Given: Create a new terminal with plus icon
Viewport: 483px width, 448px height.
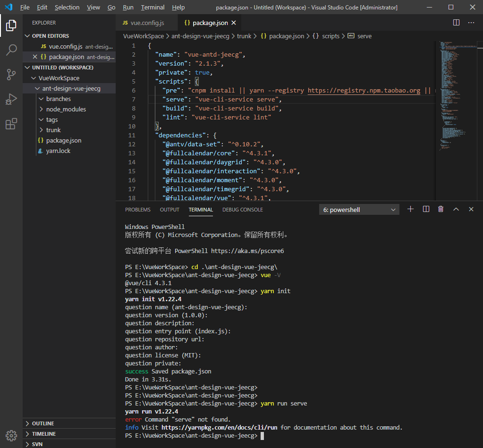Looking at the screenshot, I should [x=410, y=210].
